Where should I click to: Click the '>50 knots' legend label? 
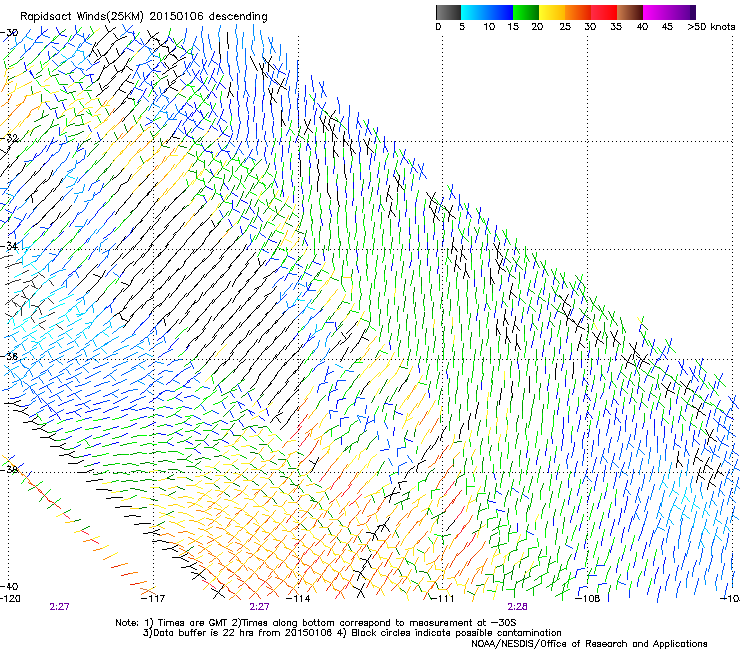pyautogui.click(x=711, y=27)
